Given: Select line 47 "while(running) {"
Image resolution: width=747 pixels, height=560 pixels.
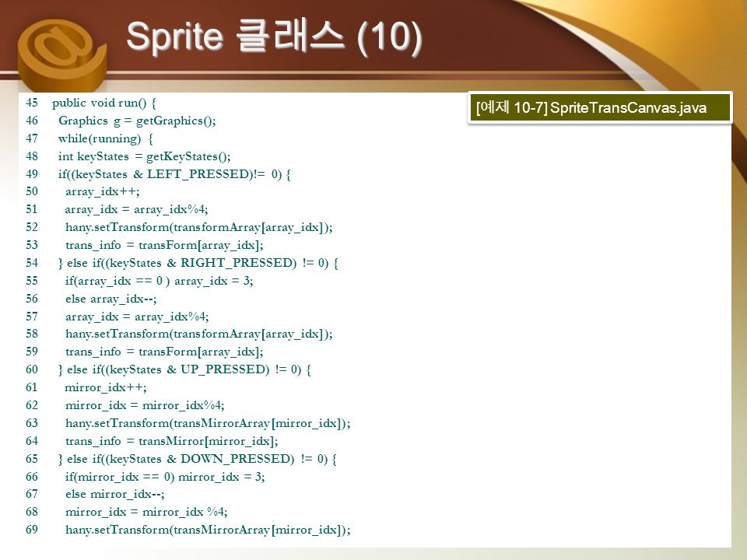Looking at the screenshot, I should tap(105, 138).
